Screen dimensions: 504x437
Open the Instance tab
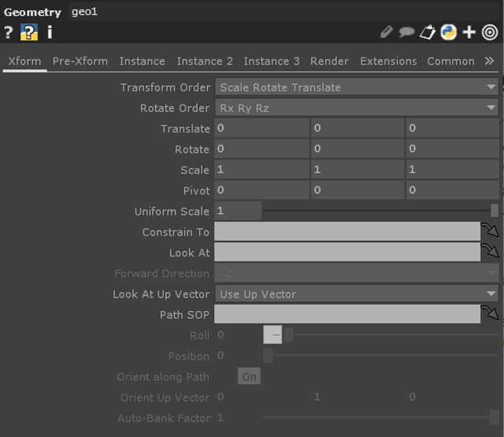[142, 61]
